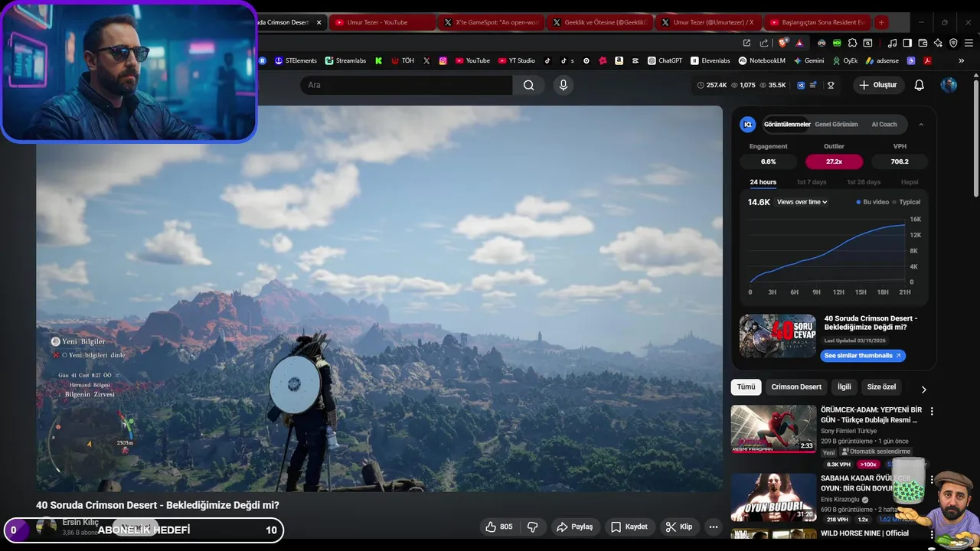Open the YouTube bookmark
Screen dimensions: 980x551
click(x=472, y=60)
